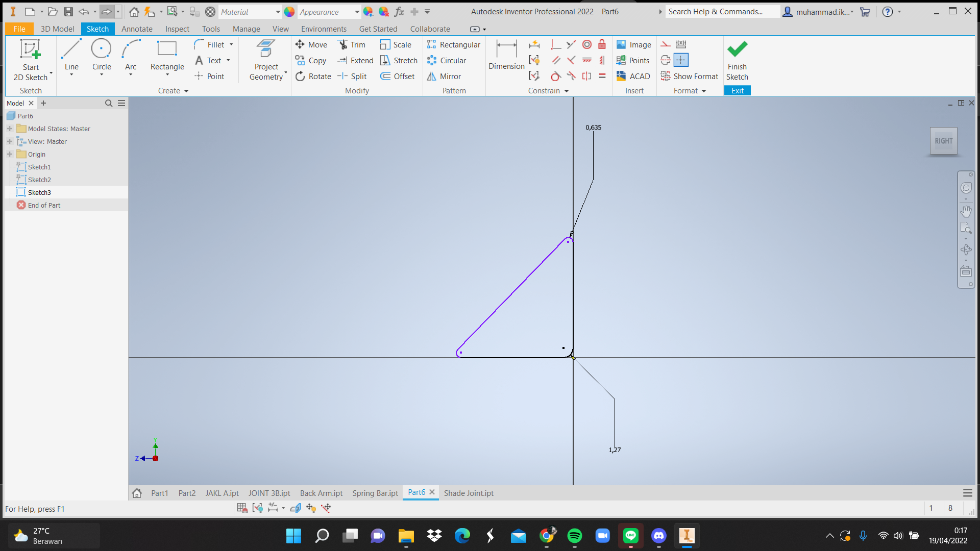Click the Project Geometry tool

[x=266, y=60]
